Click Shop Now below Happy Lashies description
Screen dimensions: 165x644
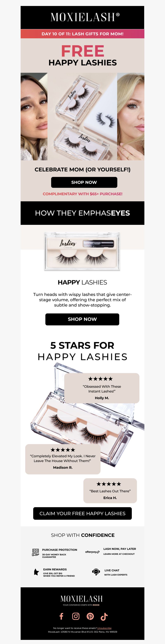[82, 319]
